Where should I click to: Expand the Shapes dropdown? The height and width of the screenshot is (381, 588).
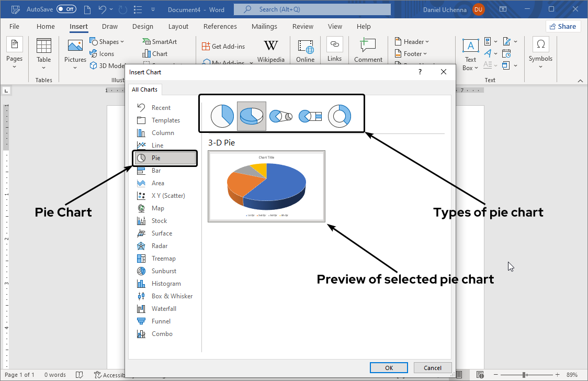click(x=107, y=41)
